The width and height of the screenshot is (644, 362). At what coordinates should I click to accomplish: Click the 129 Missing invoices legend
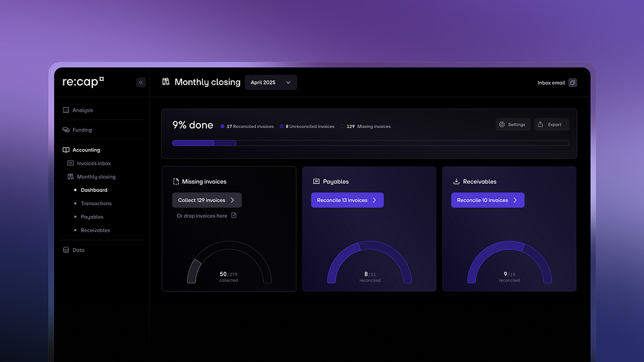(366, 127)
